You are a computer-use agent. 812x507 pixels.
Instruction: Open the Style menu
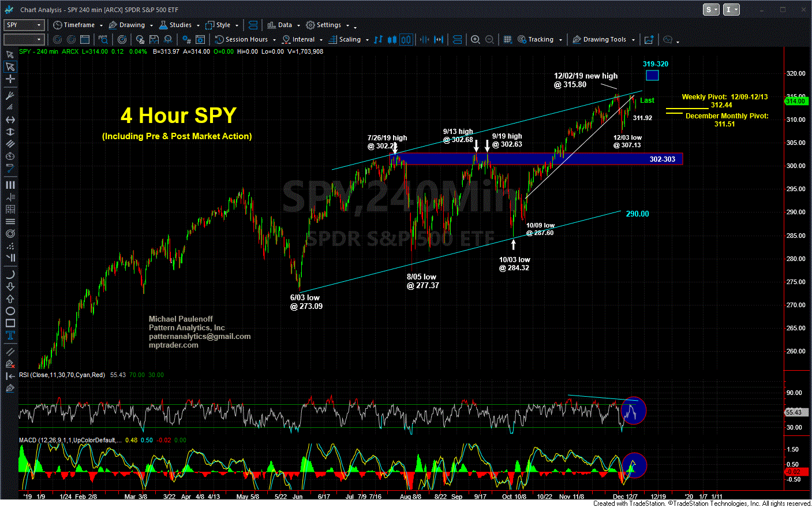coord(222,25)
